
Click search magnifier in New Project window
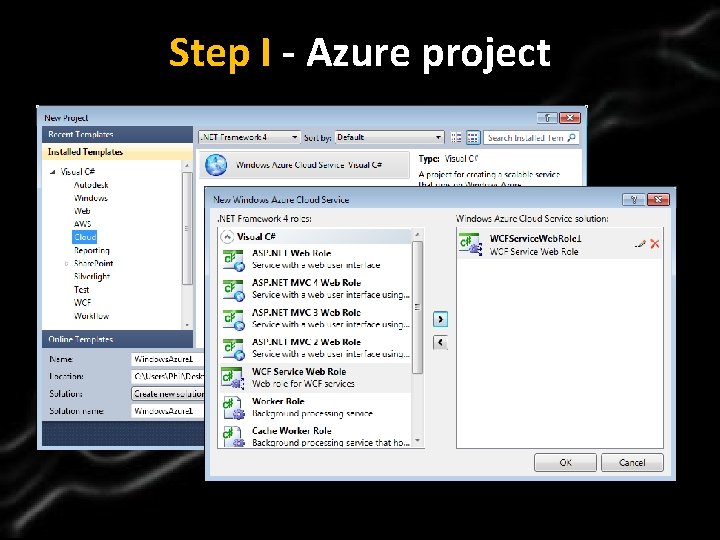571,137
